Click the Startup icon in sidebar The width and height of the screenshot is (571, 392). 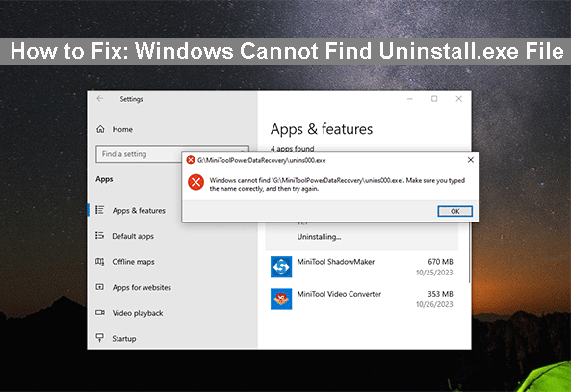coord(100,338)
